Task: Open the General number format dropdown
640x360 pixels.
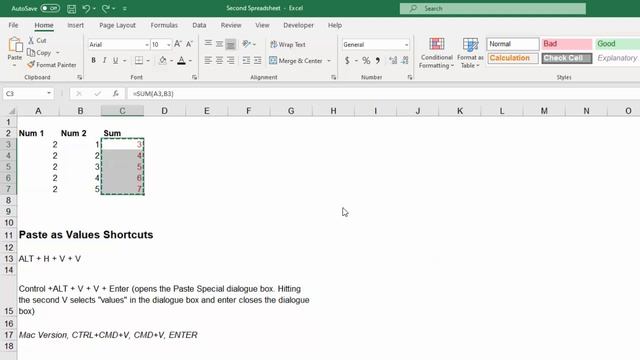Action: [407, 44]
